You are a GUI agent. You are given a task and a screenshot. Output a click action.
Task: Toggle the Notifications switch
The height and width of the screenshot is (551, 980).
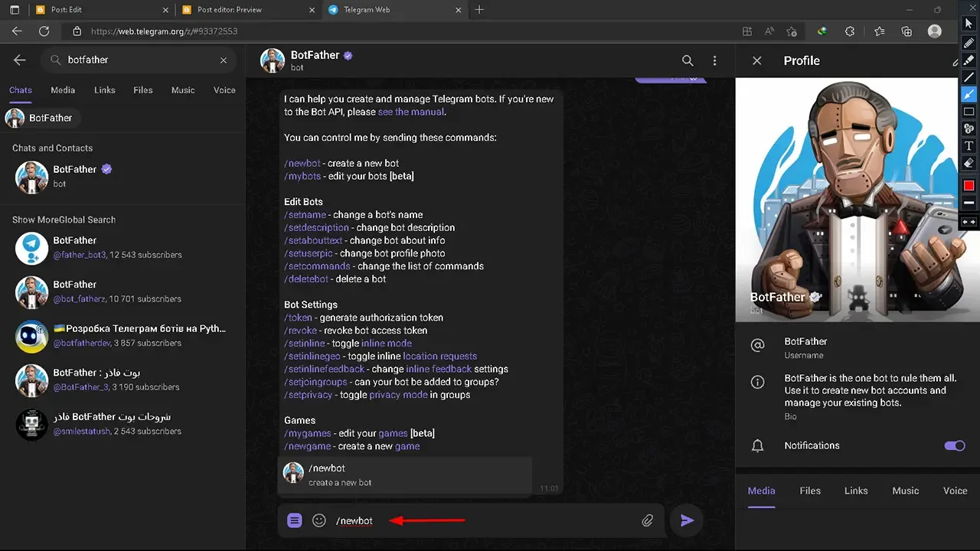click(x=955, y=445)
